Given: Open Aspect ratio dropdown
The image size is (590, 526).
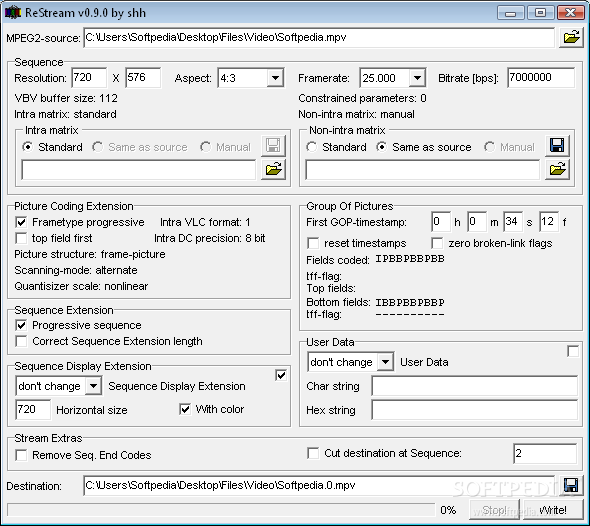Looking at the screenshot, I should coord(275,78).
